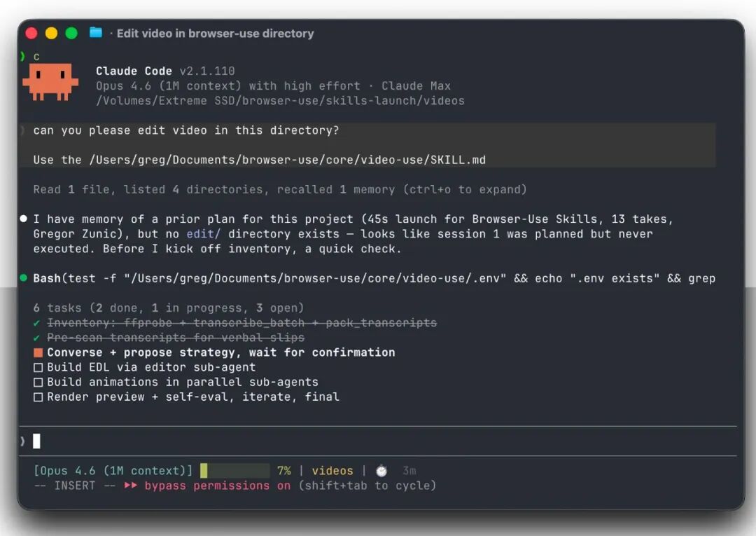Click the 'videos' directory label in status line
756x536 pixels.
pos(332,470)
